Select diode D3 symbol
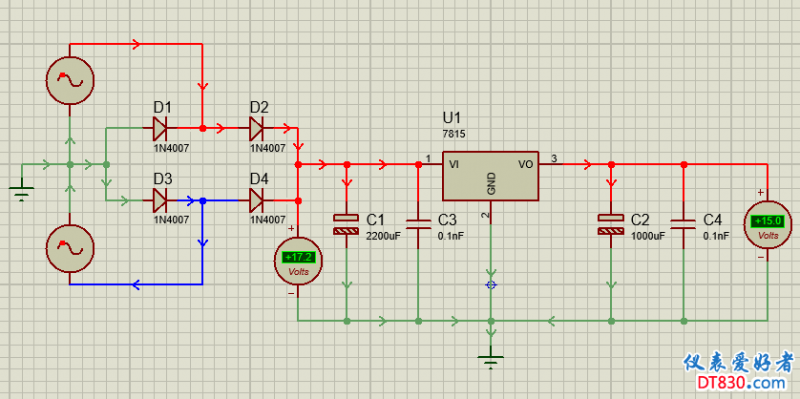Screen dimensions: 800x399 160,201
